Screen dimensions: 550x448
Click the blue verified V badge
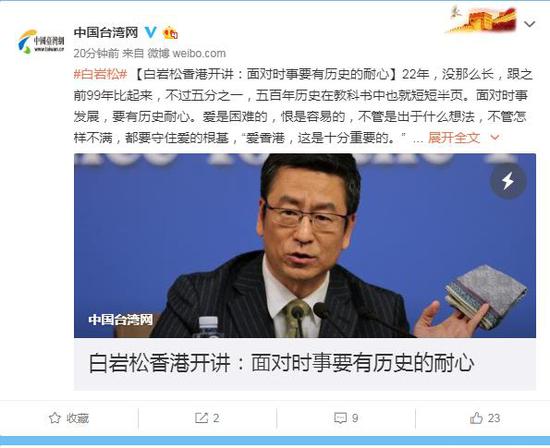(151, 32)
